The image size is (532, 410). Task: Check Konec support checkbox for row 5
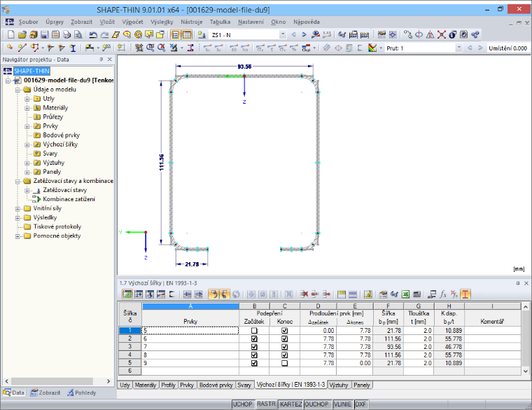(285, 363)
